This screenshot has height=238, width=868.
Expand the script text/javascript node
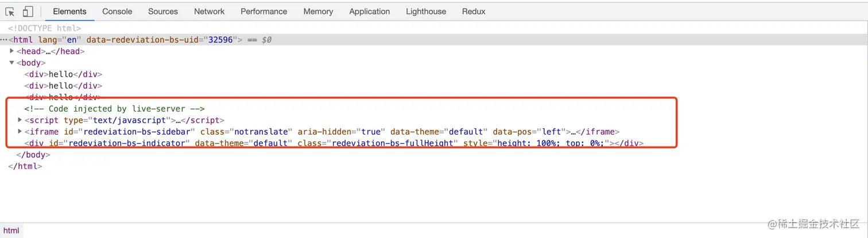pyautogui.click(x=20, y=120)
